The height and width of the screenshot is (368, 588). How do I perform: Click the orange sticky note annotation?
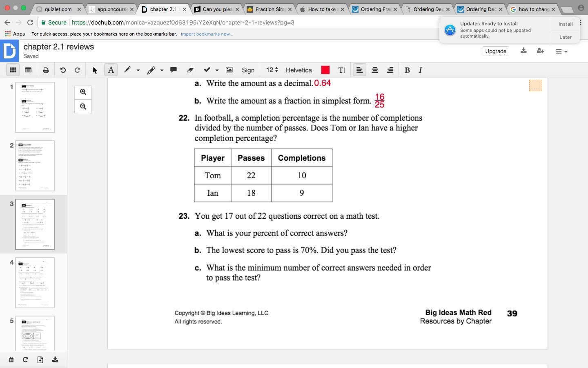pyautogui.click(x=536, y=85)
